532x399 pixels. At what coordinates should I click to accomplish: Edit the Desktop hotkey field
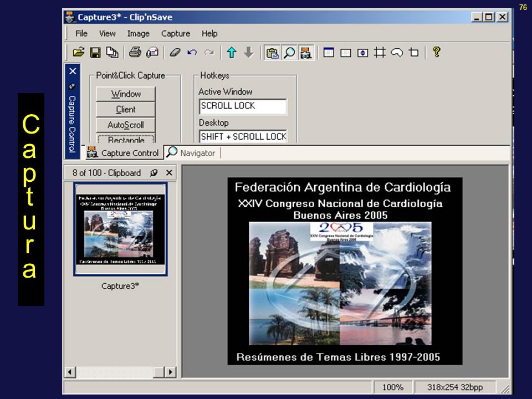[243, 136]
